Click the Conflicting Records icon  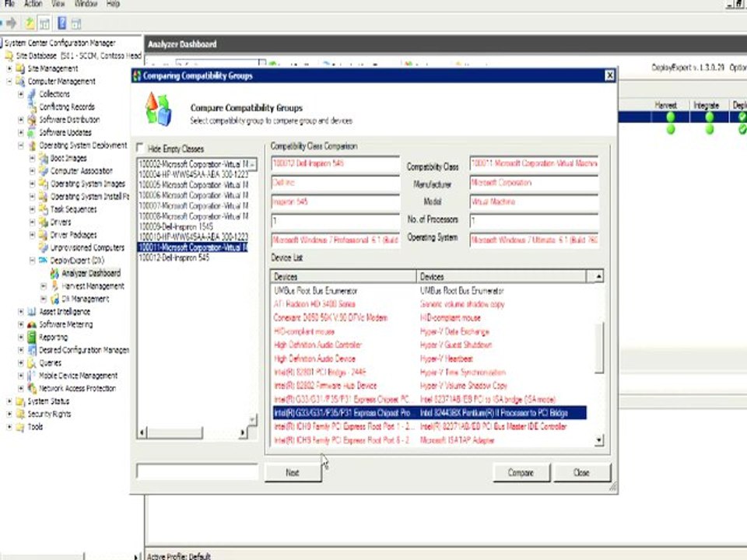(x=32, y=107)
